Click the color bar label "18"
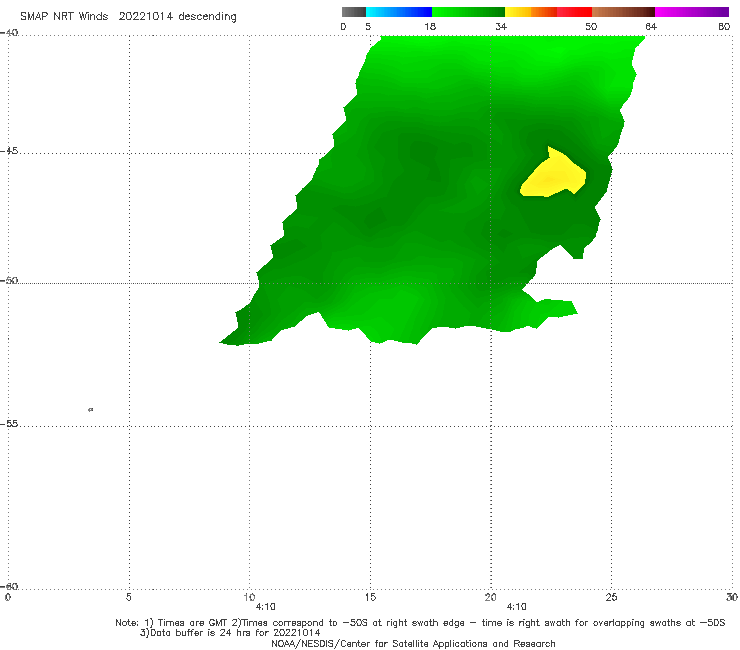Viewport: 740px width, 650px height. pyautogui.click(x=430, y=26)
